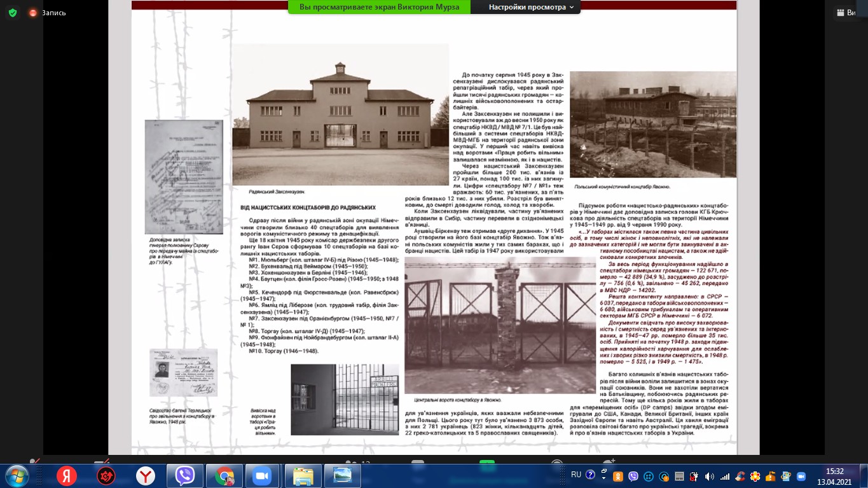Click the Sachsenhausen gatehouse photo
868x488 pixels.
coord(340,115)
